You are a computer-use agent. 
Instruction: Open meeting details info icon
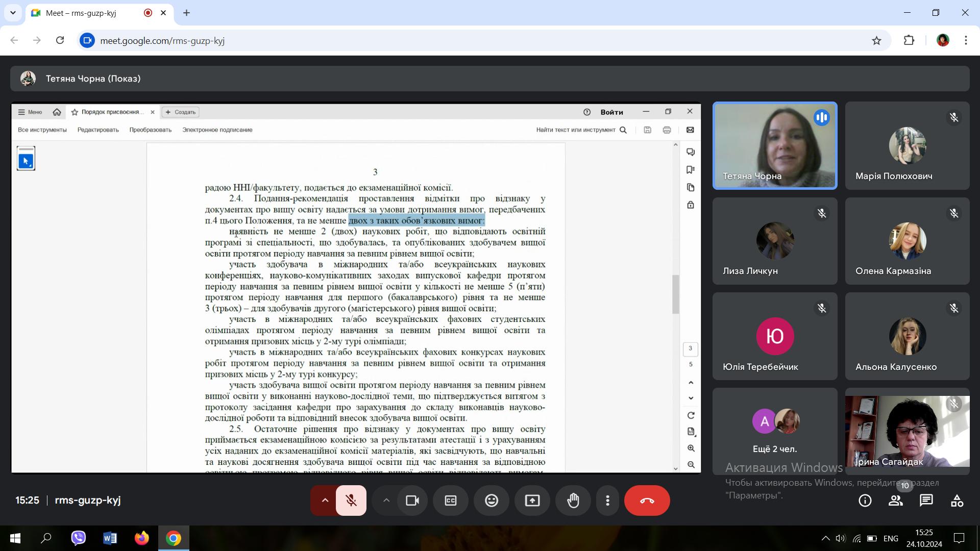point(865,500)
